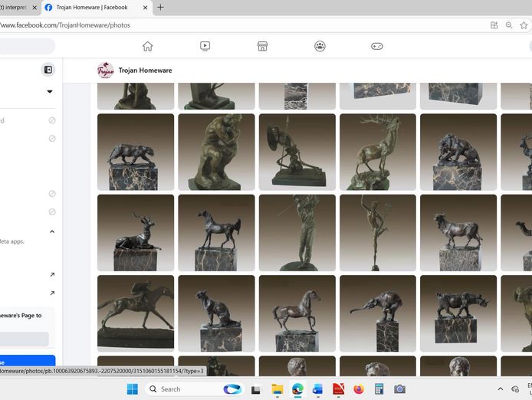Image resolution: width=532 pixels, height=400 pixels.
Task: Open Facebook Marketplace icon
Action: [262, 46]
